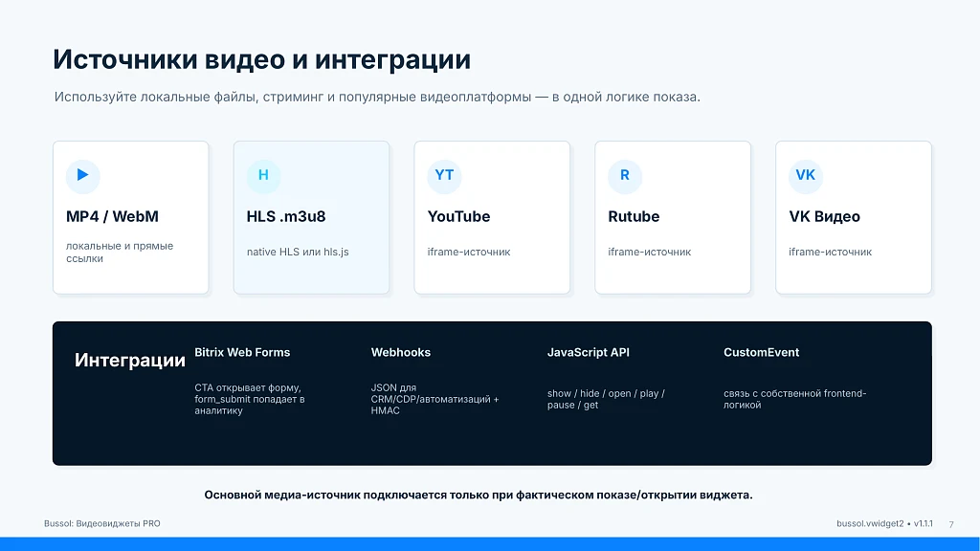Click the 'Webhooks' heading

coord(401,352)
